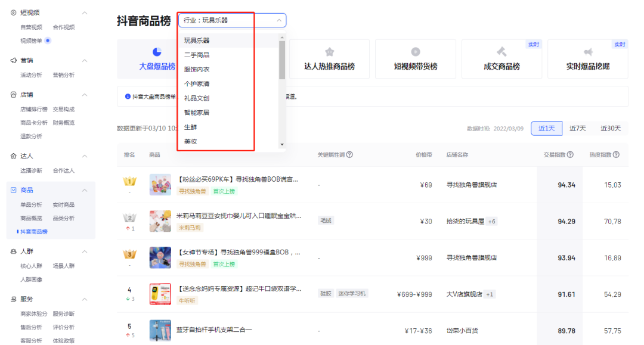
Task: Select 近30天 time range
Action: click(x=611, y=128)
